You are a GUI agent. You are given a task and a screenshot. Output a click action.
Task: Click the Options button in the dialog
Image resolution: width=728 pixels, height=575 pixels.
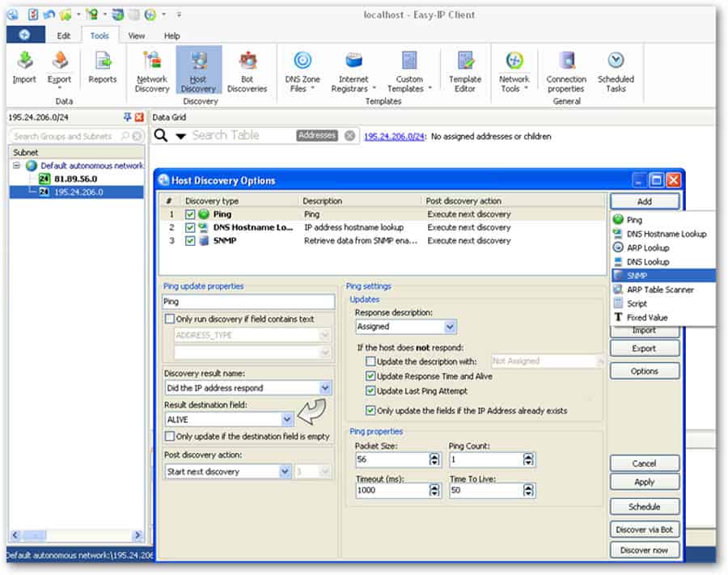coord(645,371)
